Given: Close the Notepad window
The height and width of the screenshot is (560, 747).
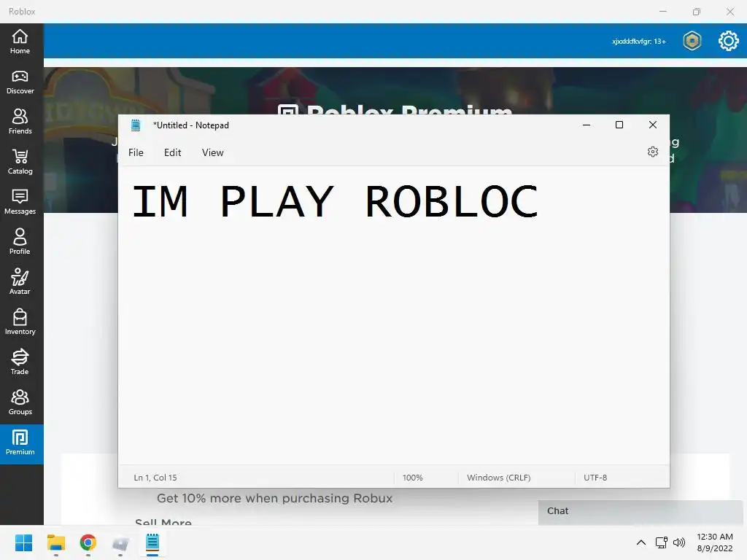Looking at the screenshot, I should click(x=653, y=125).
